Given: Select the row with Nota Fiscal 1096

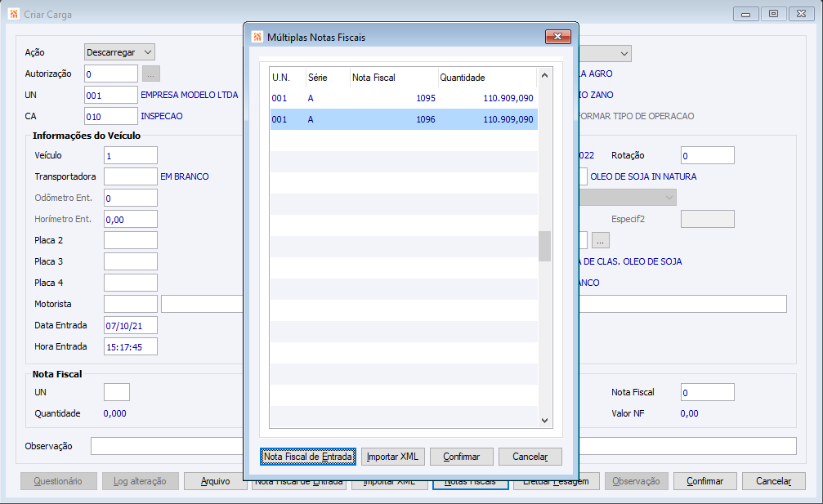Looking at the screenshot, I should coord(404,119).
